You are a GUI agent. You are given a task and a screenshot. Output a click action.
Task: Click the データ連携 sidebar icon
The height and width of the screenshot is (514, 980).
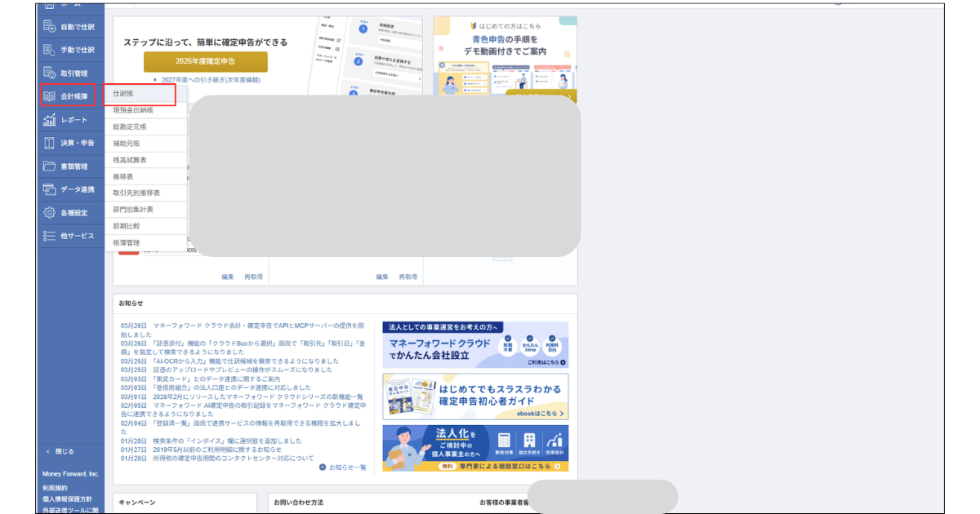[49, 189]
